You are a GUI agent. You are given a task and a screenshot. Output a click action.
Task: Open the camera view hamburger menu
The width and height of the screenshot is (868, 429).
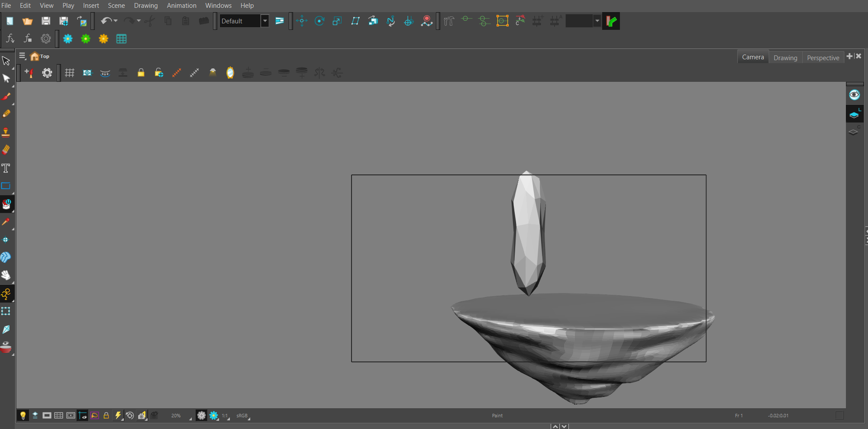coord(23,56)
